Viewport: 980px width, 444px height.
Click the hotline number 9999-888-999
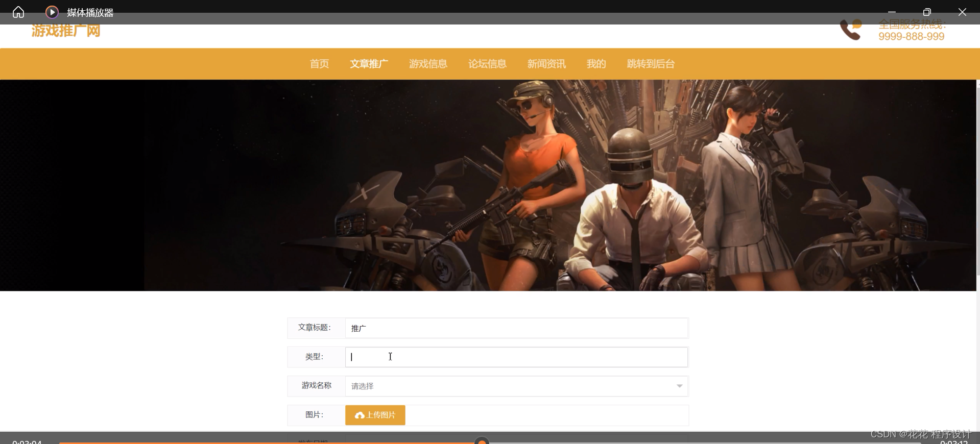(x=911, y=37)
